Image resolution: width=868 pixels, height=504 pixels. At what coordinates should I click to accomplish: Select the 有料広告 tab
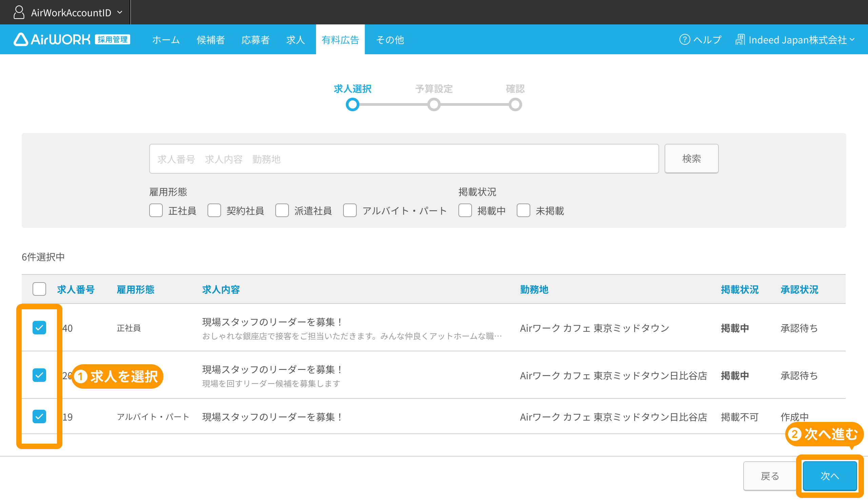pos(340,40)
